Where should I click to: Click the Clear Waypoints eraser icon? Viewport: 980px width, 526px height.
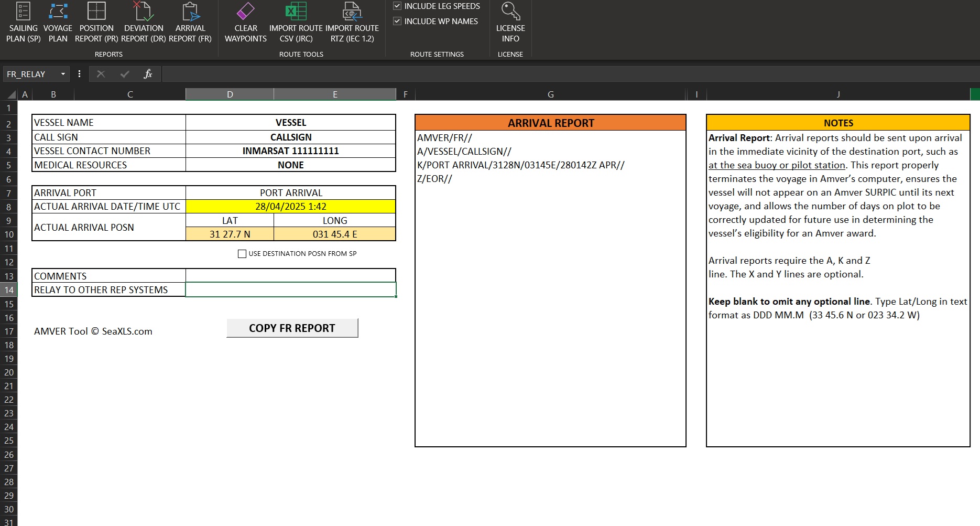245,12
